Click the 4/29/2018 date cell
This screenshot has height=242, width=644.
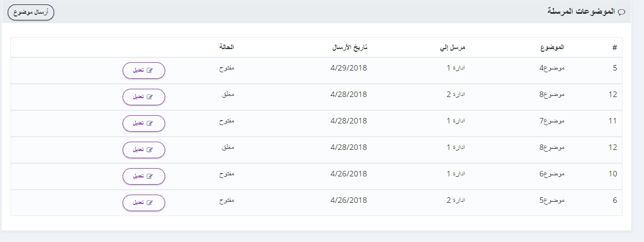349,68
